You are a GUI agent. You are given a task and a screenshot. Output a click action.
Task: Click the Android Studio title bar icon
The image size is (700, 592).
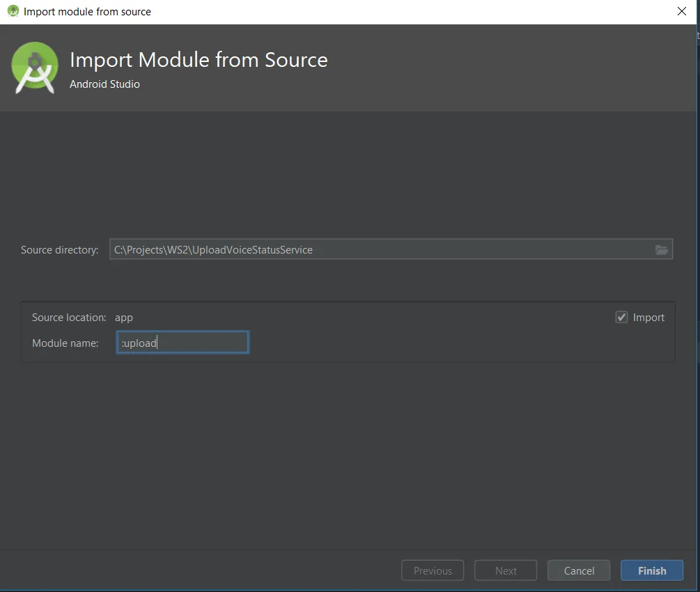point(13,11)
